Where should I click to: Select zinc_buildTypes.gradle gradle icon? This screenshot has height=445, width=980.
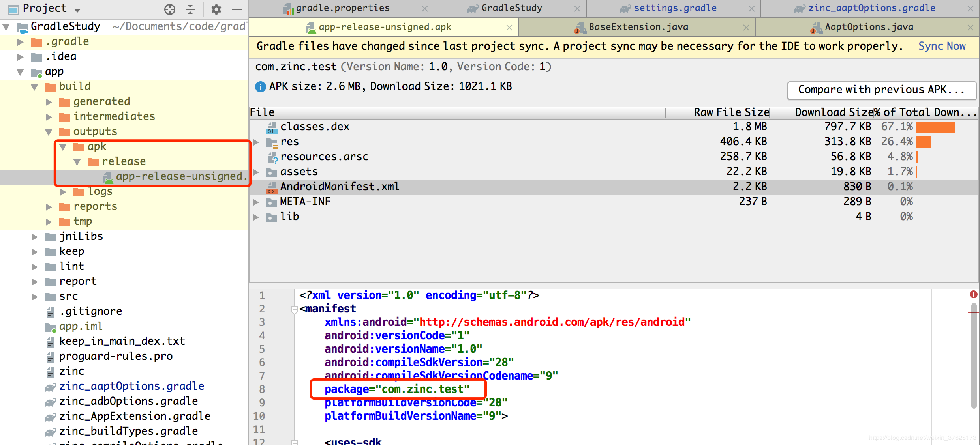(x=51, y=432)
